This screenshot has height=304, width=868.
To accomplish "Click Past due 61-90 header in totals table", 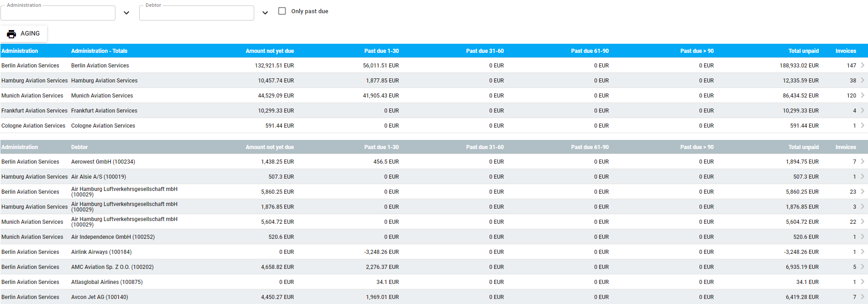I will coord(590,51).
